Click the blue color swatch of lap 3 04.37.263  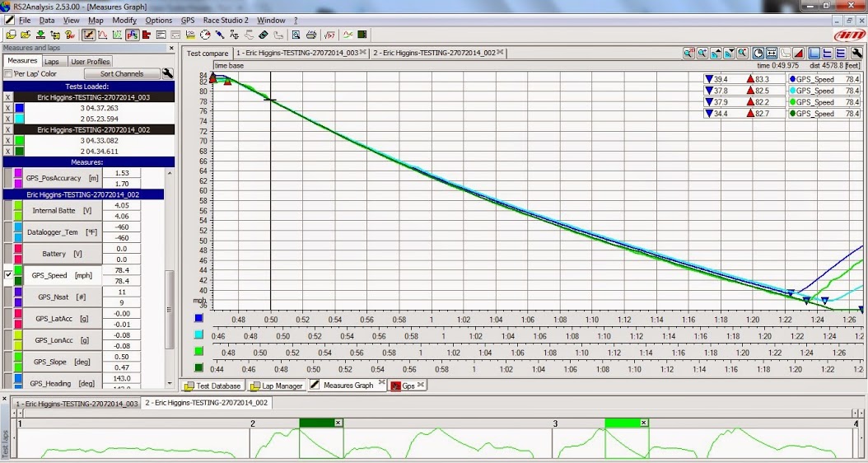[21, 108]
